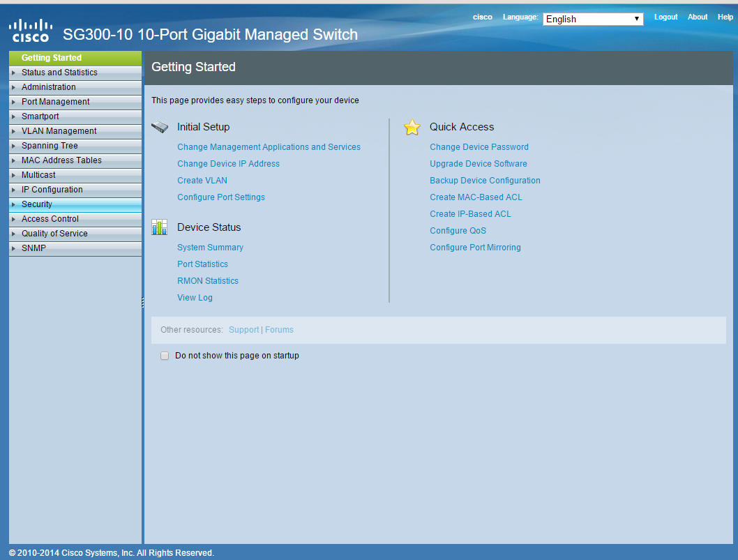Click the cisco username text in header
This screenshot has width=738, height=560.
(x=483, y=17)
